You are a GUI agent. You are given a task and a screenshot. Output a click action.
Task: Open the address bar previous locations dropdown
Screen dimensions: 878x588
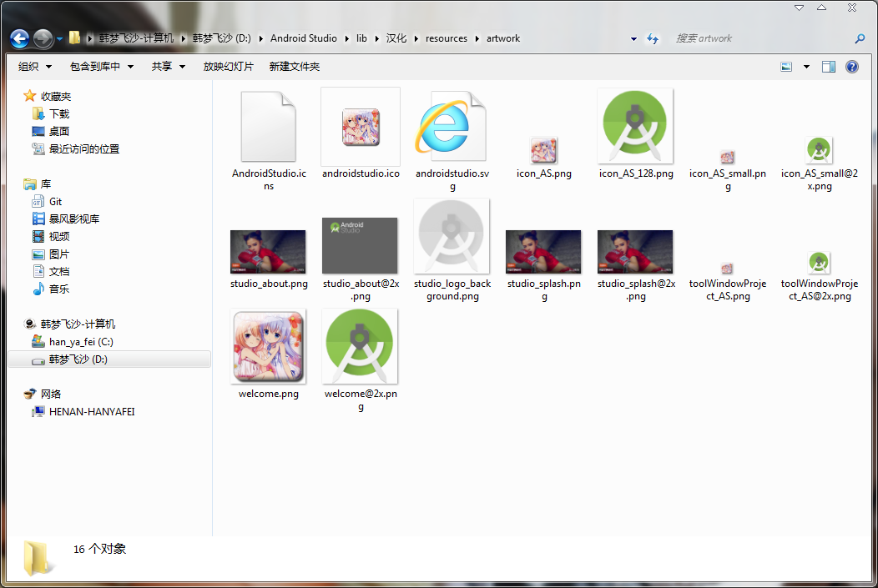(x=633, y=39)
